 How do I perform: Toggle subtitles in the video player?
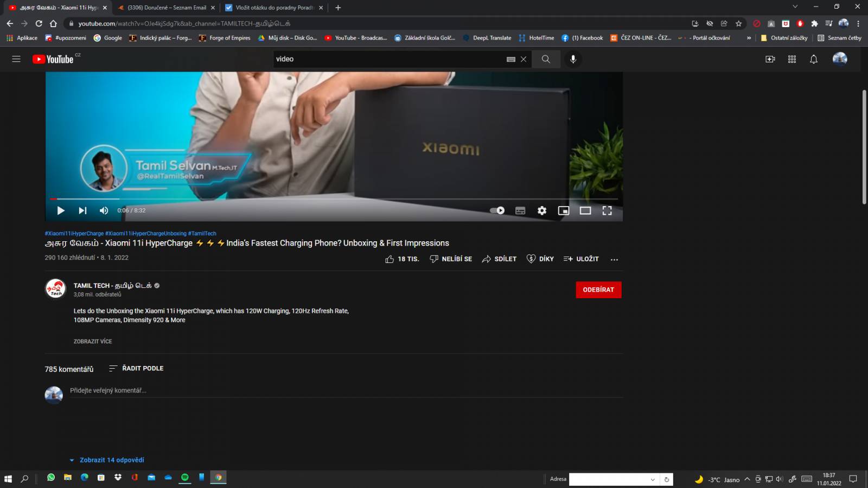coord(520,210)
